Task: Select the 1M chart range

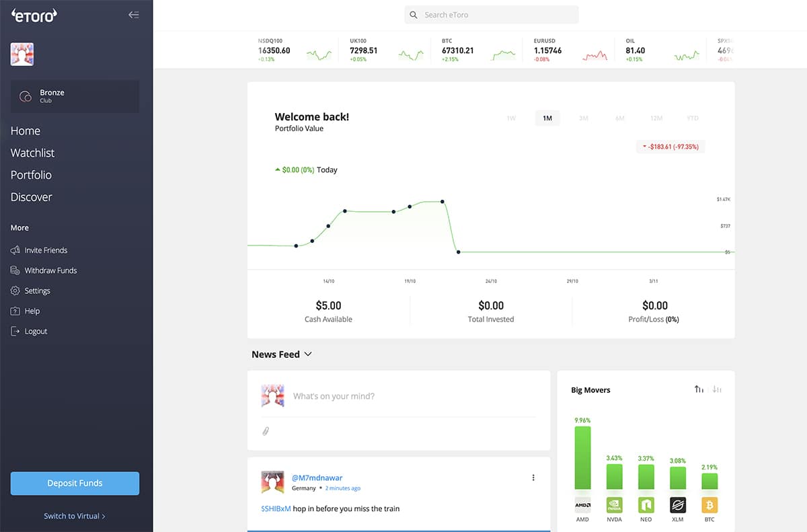Action: click(547, 118)
